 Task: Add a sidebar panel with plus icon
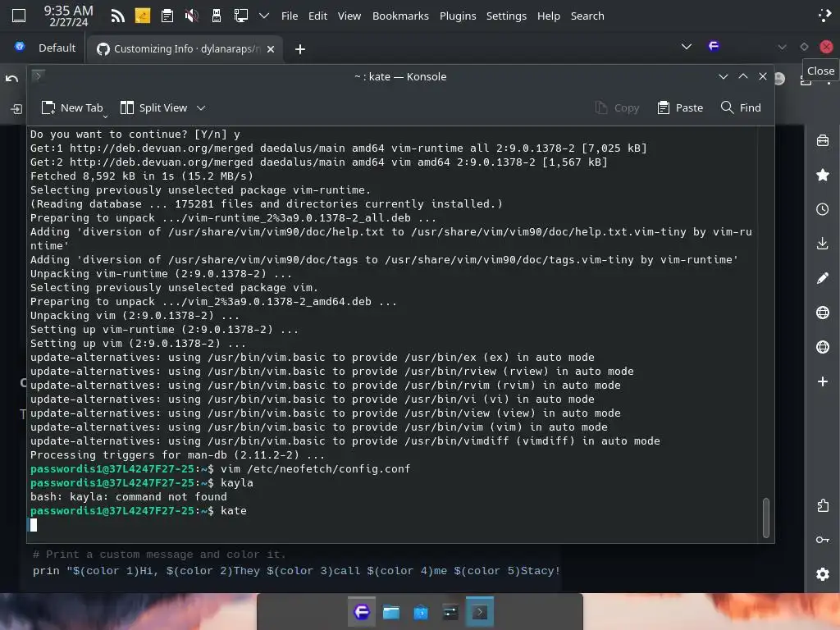(x=822, y=381)
